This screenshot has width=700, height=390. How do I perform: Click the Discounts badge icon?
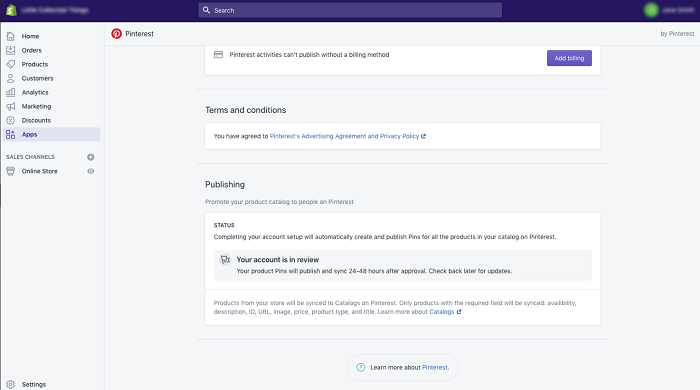point(11,120)
